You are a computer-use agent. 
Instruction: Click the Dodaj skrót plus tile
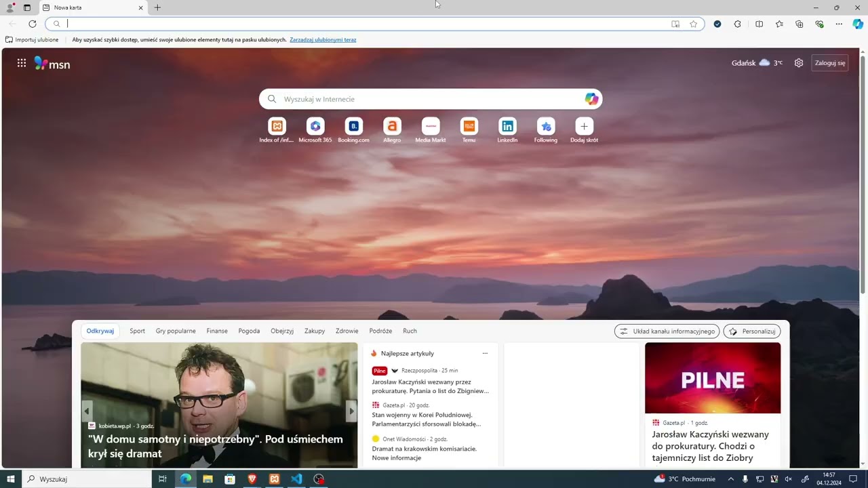[x=584, y=126]
